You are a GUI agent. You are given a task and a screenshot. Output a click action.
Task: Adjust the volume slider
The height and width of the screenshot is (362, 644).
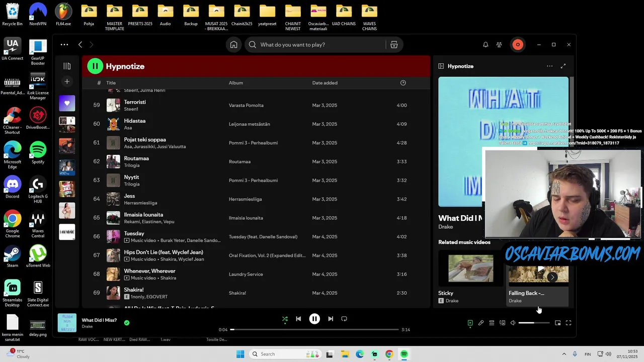[534, 323]
